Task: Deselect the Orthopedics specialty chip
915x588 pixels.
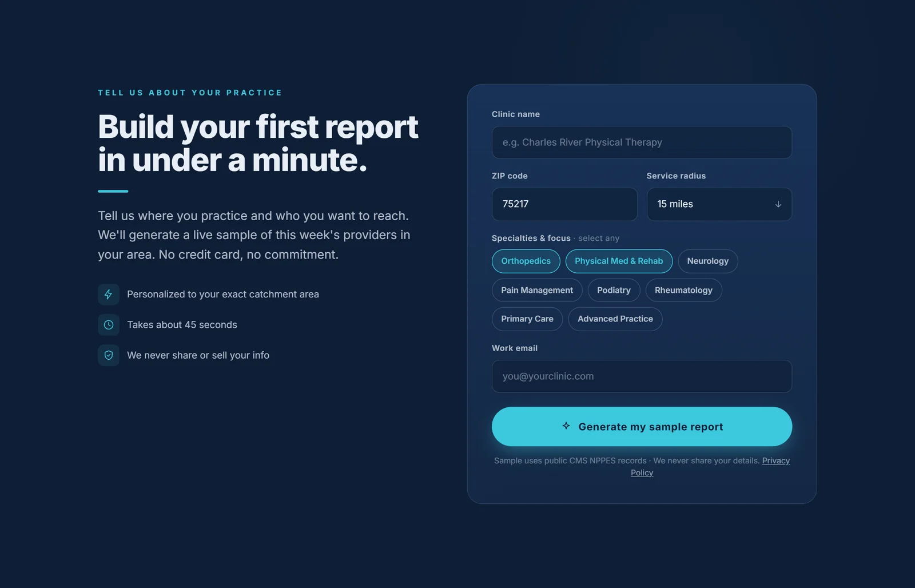Action: pos(526,261)
